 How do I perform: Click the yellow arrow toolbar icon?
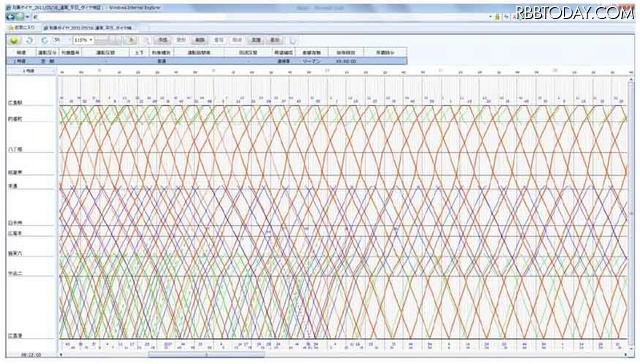pyautogui.click(x=131, y=40)
